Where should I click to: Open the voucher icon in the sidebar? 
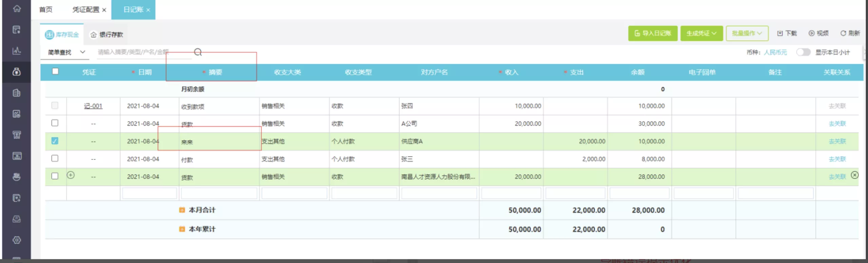click(x=17, y=30)
